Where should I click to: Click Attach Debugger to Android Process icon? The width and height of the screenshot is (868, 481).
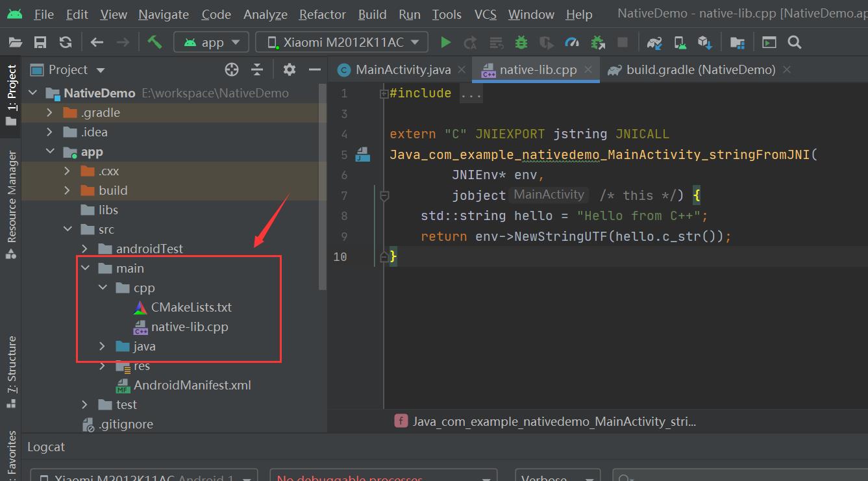597,43
